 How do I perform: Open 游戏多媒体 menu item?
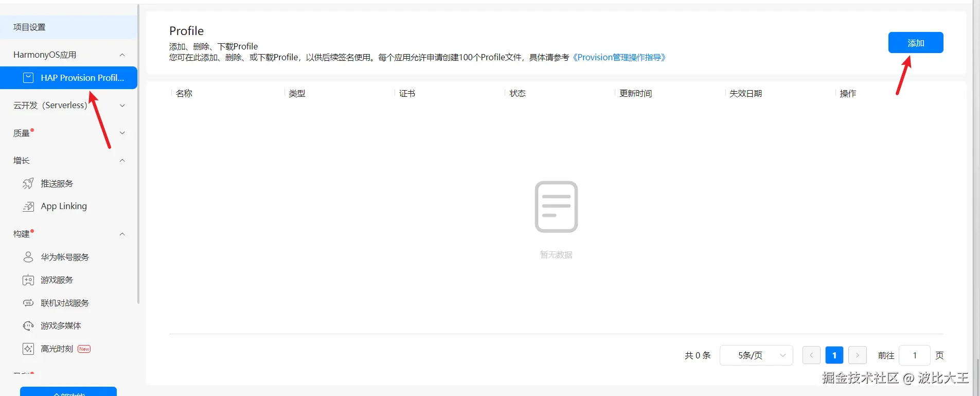[68, 325]
